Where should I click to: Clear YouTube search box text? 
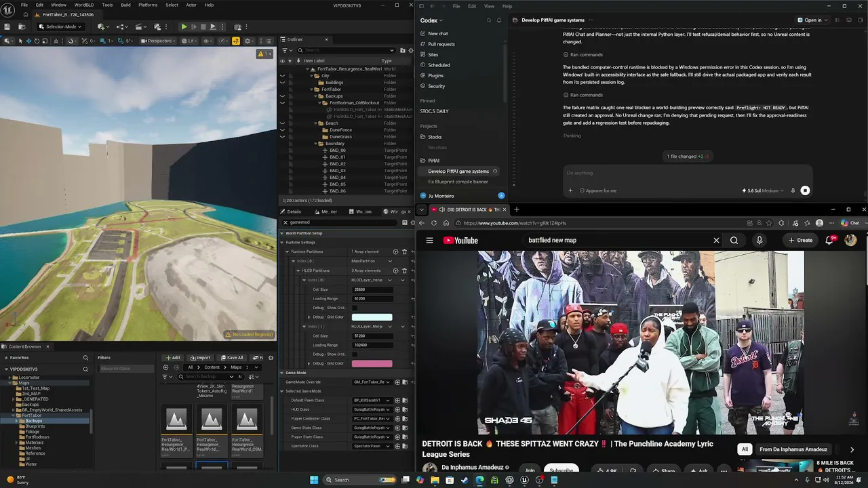(716, 240)
